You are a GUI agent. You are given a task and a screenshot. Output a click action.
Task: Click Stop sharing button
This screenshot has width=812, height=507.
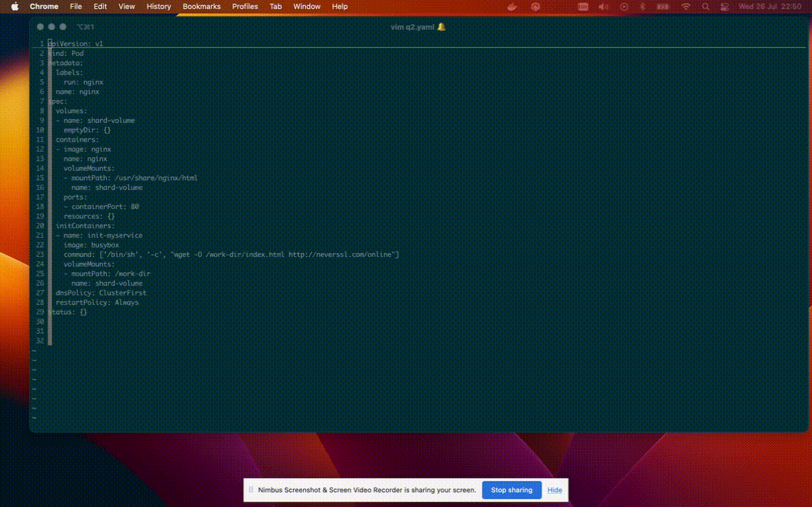point(511,490)
